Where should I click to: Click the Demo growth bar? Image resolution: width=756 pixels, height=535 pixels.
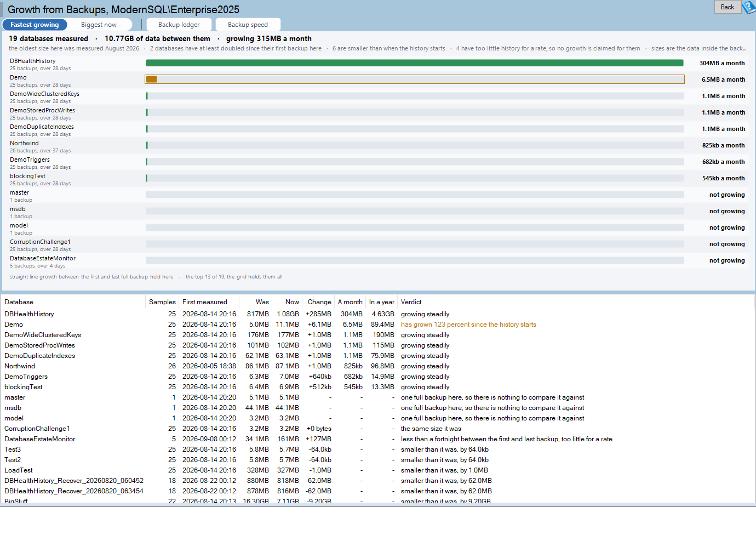pos(415,79)
